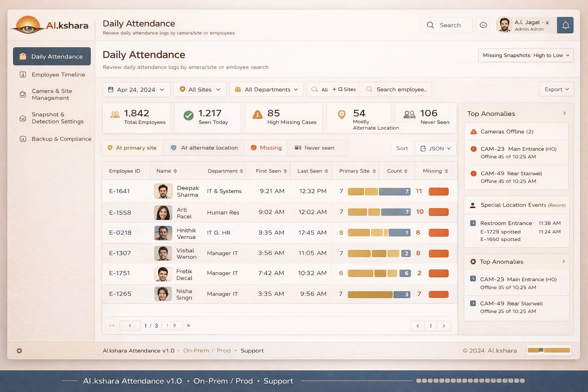Viewport: 588px width, 392px height.
Task: Open Employee Timeline in the sidebar
Action: 52,75
